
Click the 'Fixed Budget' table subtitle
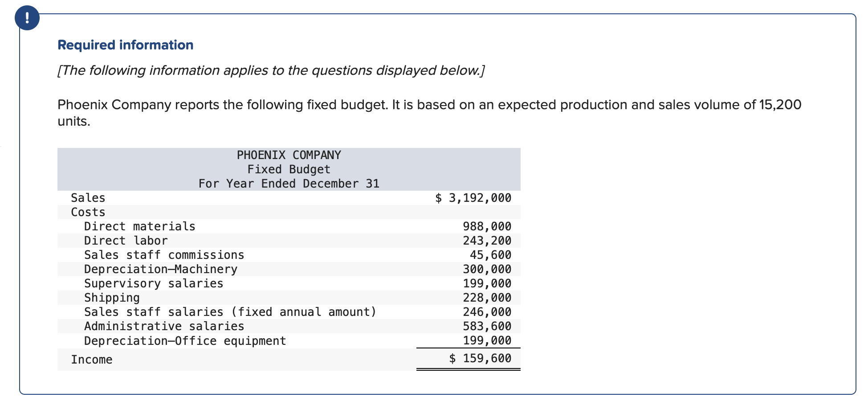(x=289, y=169)
